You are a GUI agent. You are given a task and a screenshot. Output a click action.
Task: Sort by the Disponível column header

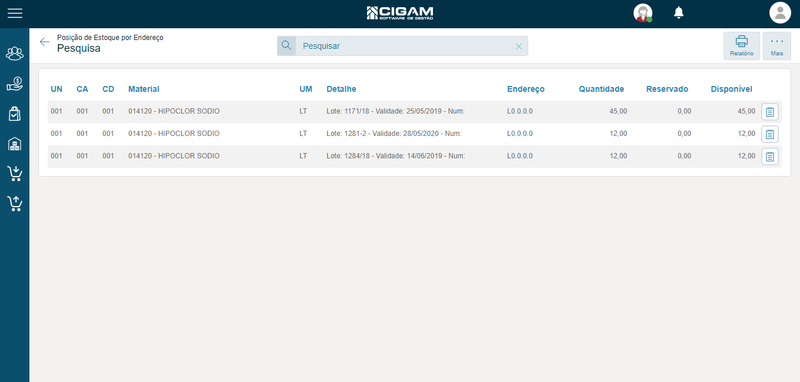[x=732, y=89]
